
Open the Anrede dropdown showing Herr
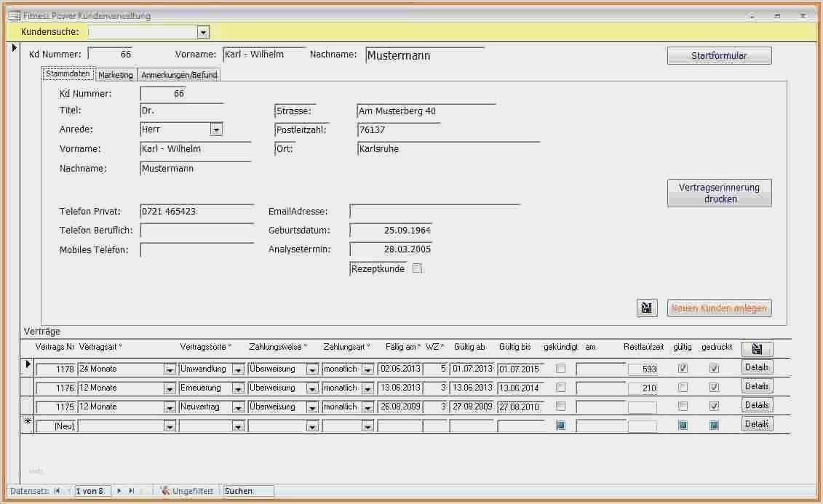pos(217,129)
